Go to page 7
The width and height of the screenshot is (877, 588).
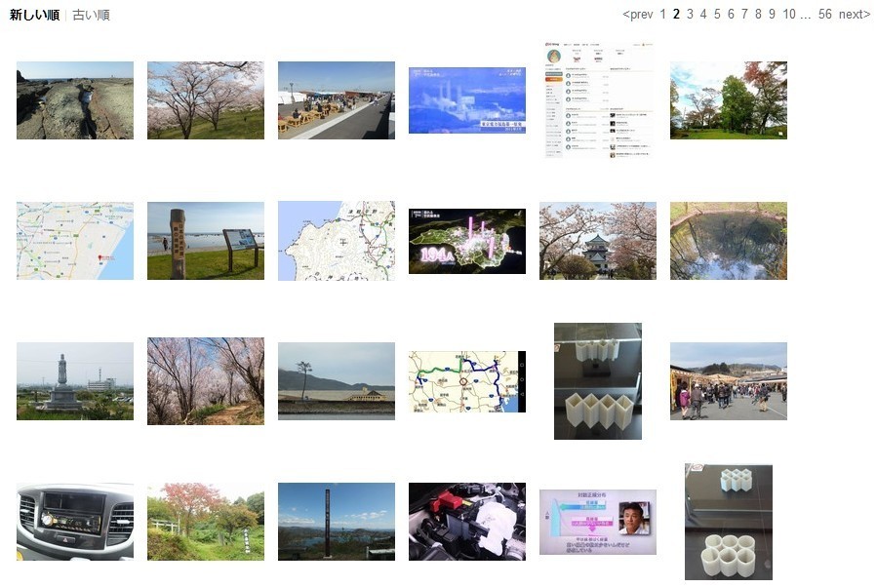744,15
